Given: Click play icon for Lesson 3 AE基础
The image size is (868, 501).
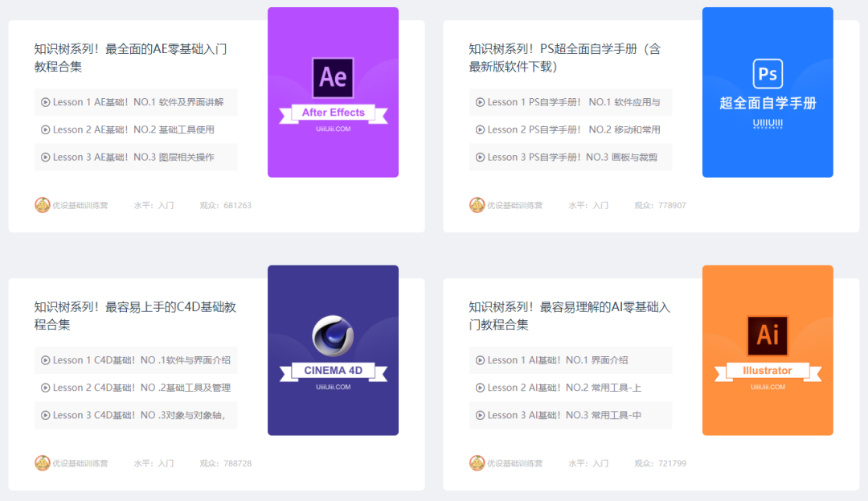Looking at the screenshot, I should point(45,158).
